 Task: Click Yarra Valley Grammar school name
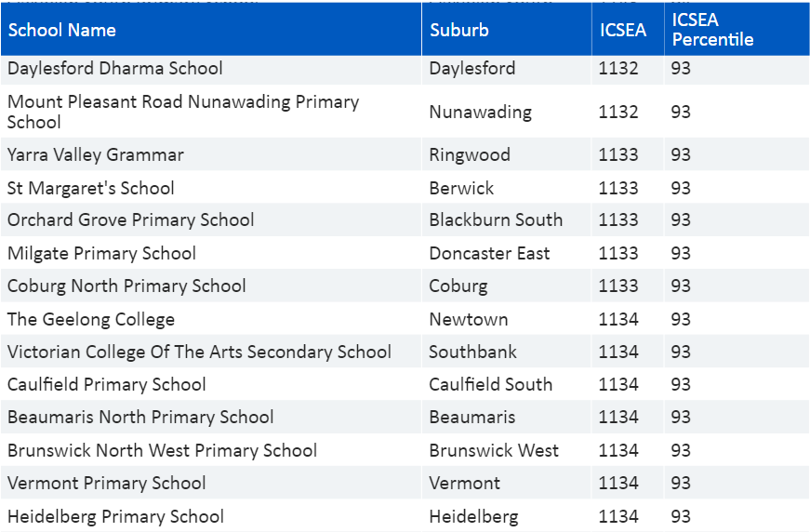pyautogui.click(x=96, y=154)
